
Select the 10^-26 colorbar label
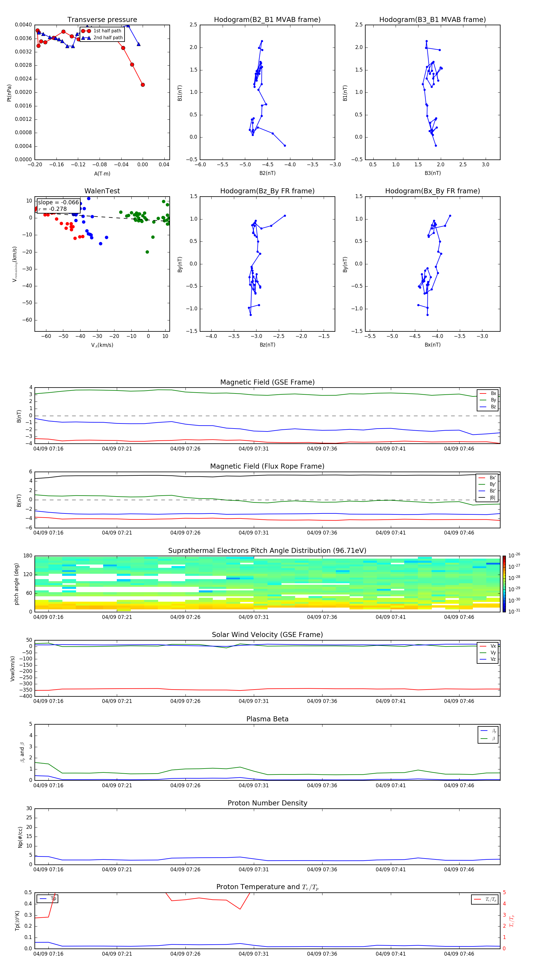click(514, 555)
